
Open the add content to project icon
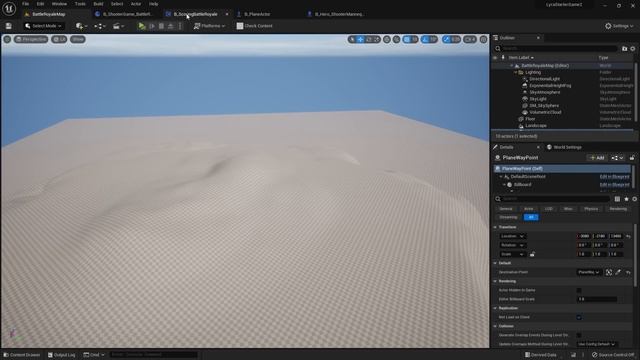pos(81,26)
